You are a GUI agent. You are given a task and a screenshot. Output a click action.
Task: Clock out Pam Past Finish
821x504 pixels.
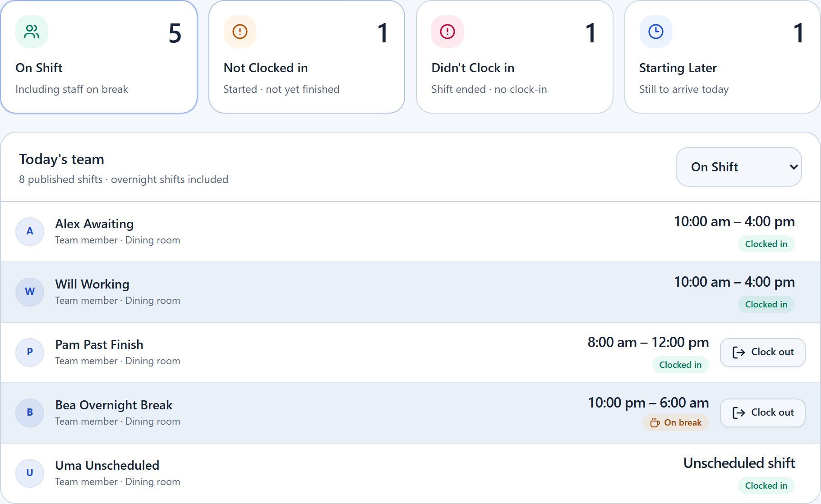(763, 352)
